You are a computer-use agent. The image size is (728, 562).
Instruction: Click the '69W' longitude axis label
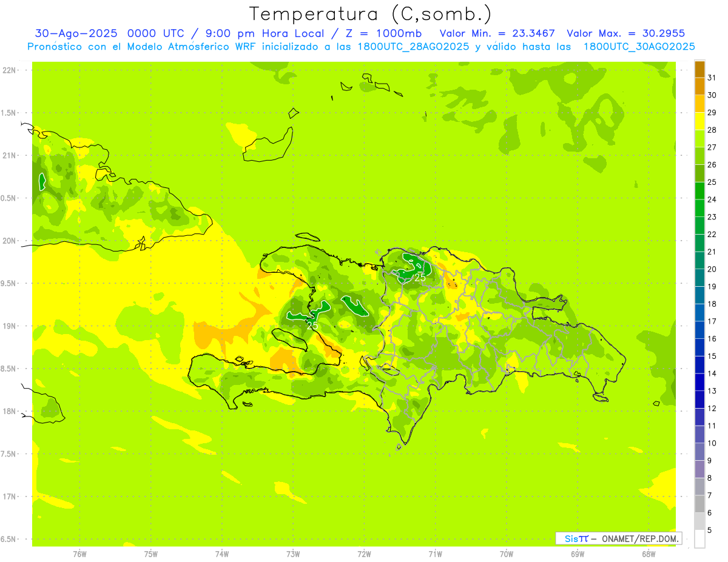coord(578,554)
